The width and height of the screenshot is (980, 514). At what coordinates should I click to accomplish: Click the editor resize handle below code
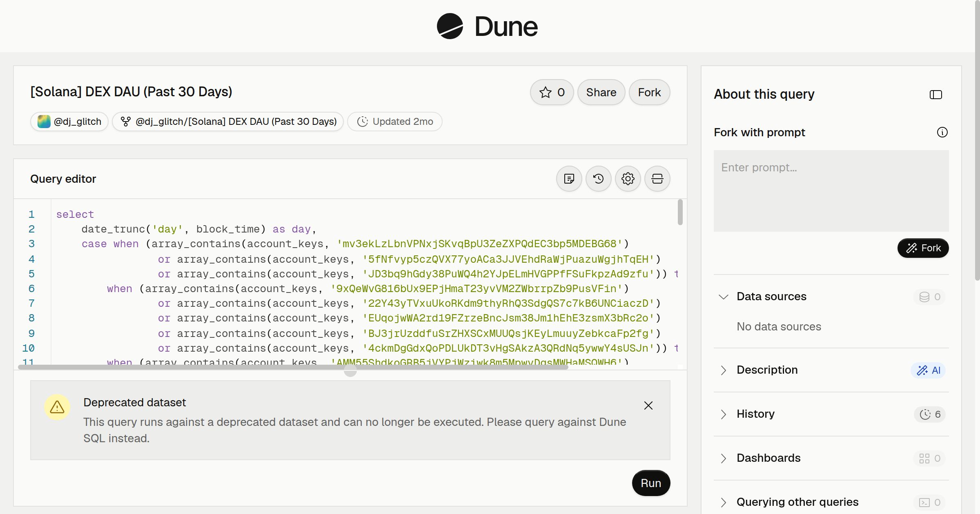pos(350,370)
